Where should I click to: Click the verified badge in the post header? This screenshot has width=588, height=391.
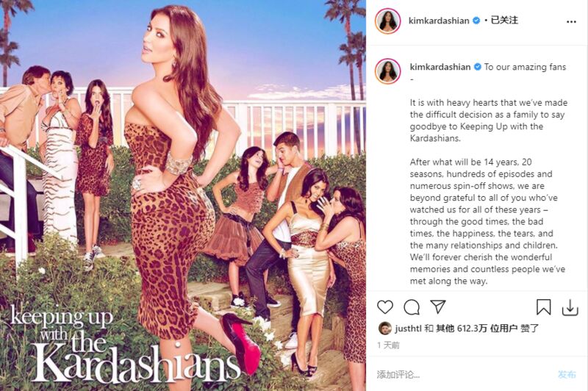[476, 21]
